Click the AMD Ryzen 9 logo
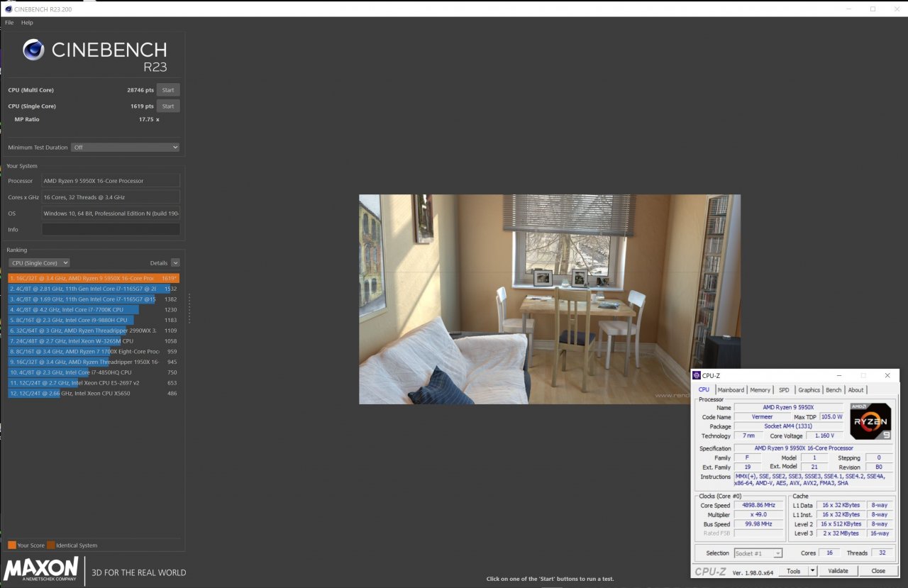 (x=870, y=421)
